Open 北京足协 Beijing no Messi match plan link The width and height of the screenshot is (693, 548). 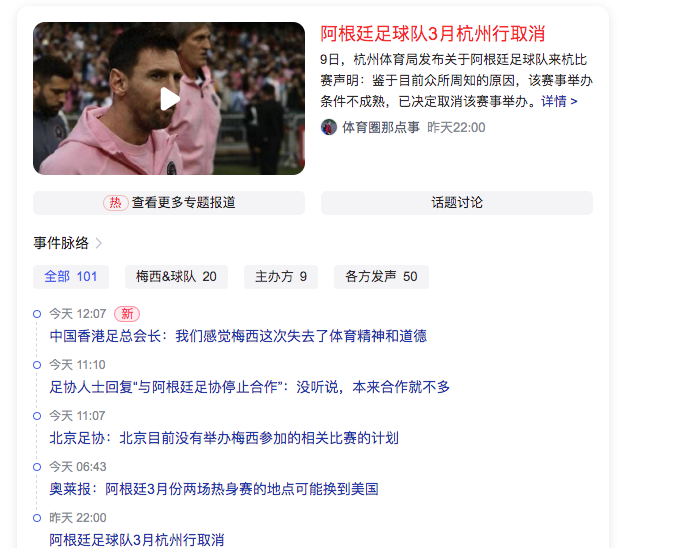pyautogui.click(x=224, y=438)
